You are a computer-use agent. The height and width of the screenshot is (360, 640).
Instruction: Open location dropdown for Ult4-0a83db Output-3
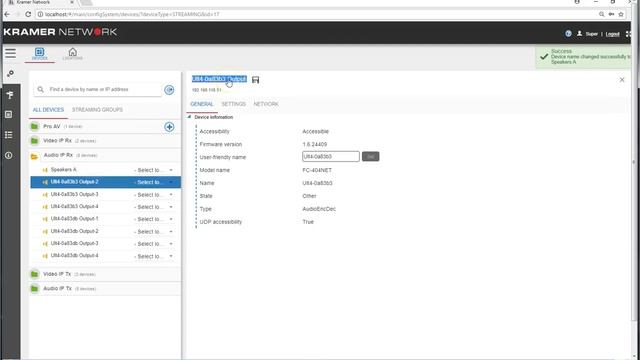(153, 244)
